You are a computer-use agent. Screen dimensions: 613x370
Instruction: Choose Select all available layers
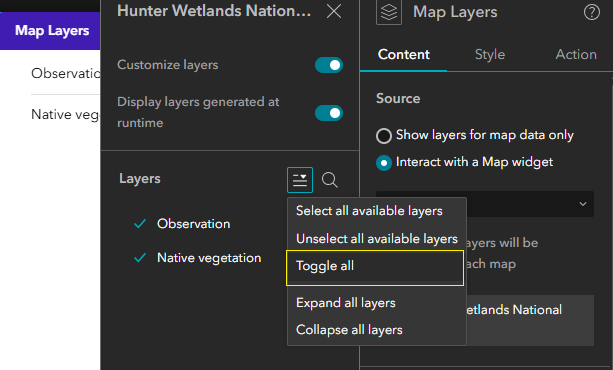(376, 211)
